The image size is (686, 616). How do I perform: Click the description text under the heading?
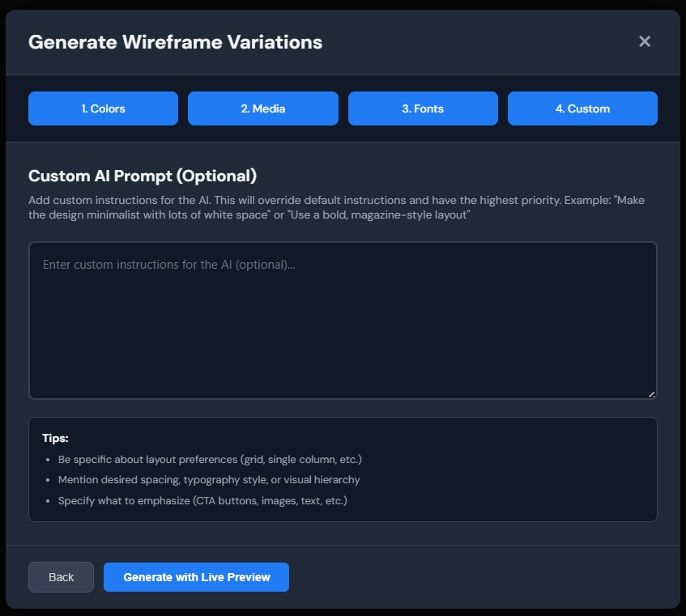[x=336, y=208]
